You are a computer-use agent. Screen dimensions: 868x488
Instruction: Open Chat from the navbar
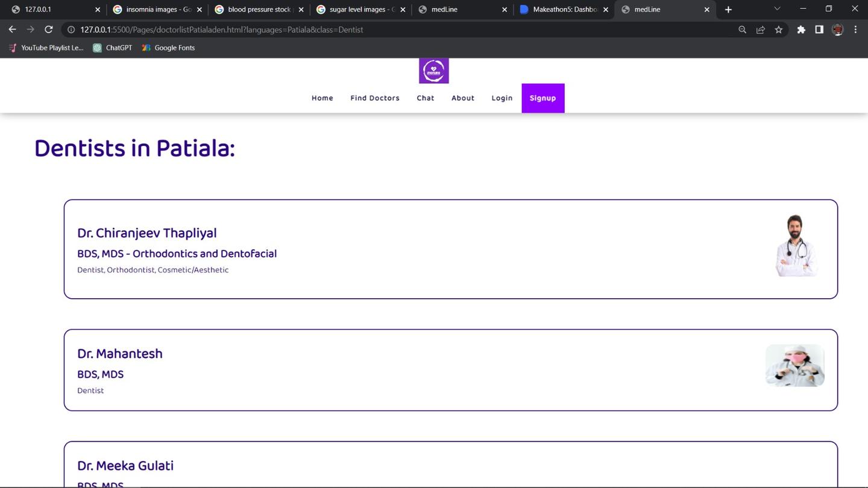426,98
